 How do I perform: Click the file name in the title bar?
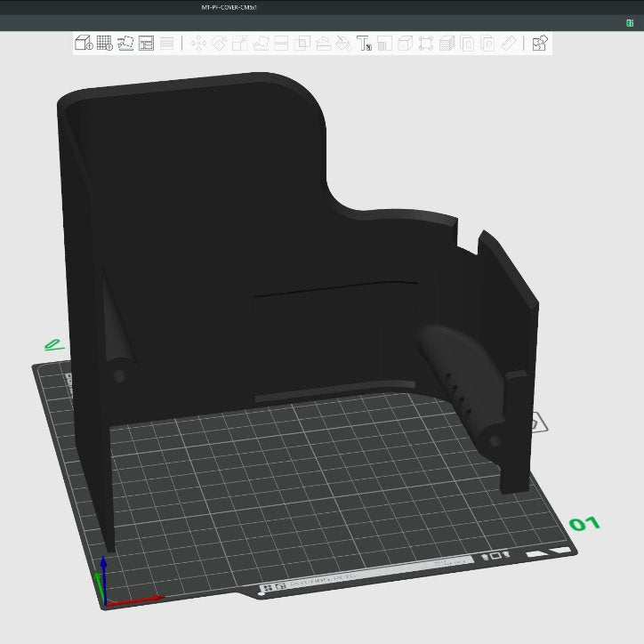229,7
